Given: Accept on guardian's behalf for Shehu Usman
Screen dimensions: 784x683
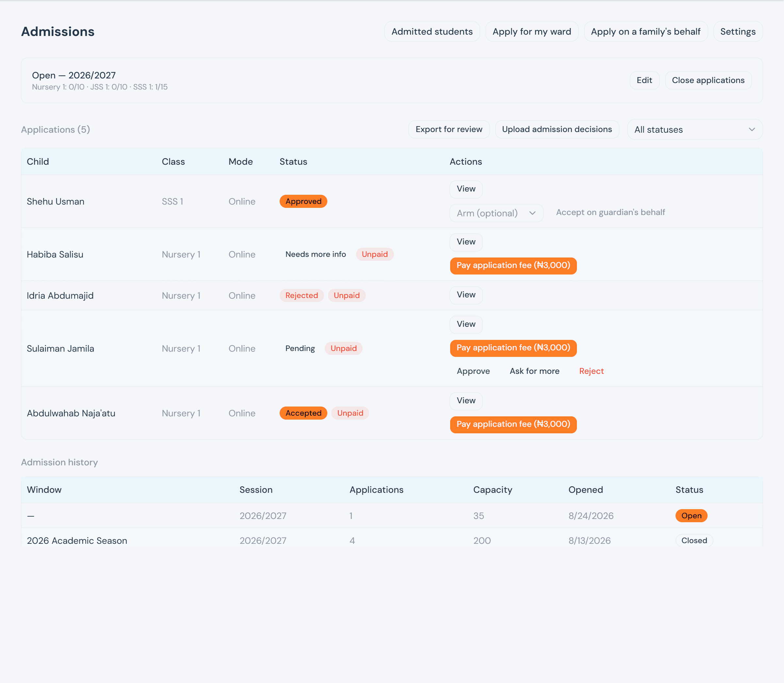Looking at the screenshot, I should coord(610,212).
